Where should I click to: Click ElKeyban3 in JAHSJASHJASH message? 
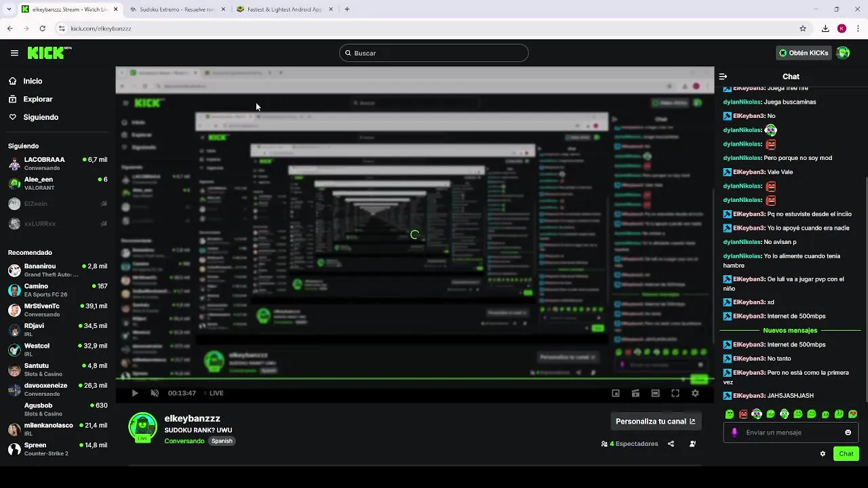(749, 396)
